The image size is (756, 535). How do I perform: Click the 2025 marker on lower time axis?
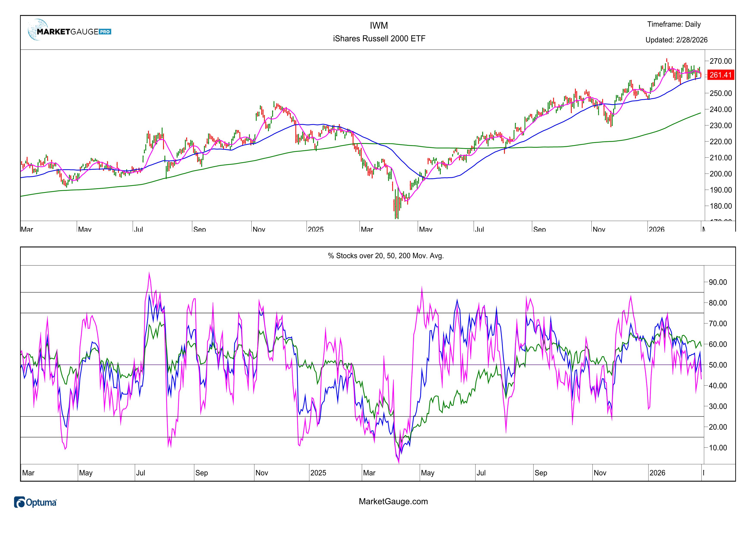pyautogui.click(x=318, y=473)
